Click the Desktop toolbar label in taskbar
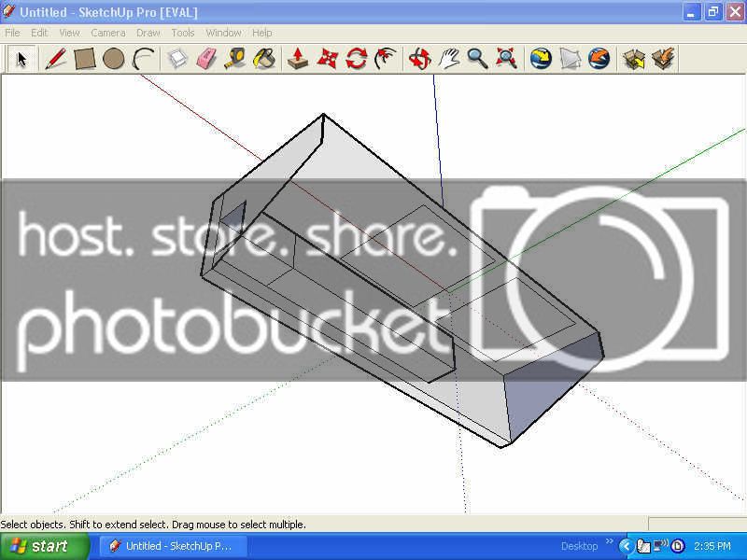This screenshot has width=747, height=560. coord(579,546)
